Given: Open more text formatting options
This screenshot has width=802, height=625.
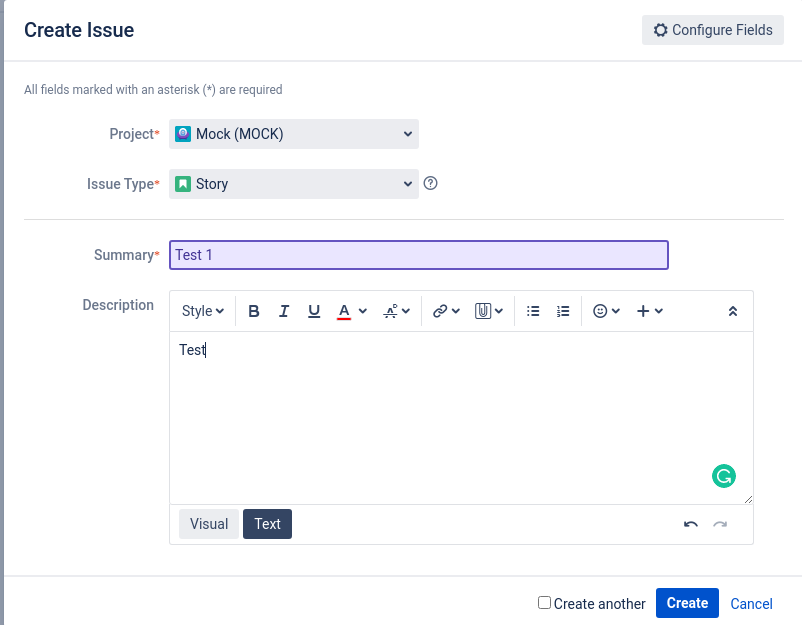Looking at the screenshot, I should 396,311.
